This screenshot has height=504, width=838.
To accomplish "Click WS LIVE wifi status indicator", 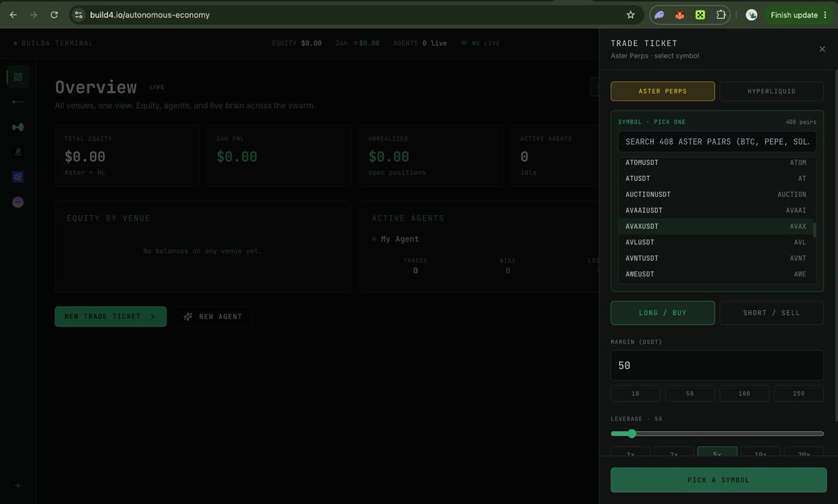I will 480,43.
